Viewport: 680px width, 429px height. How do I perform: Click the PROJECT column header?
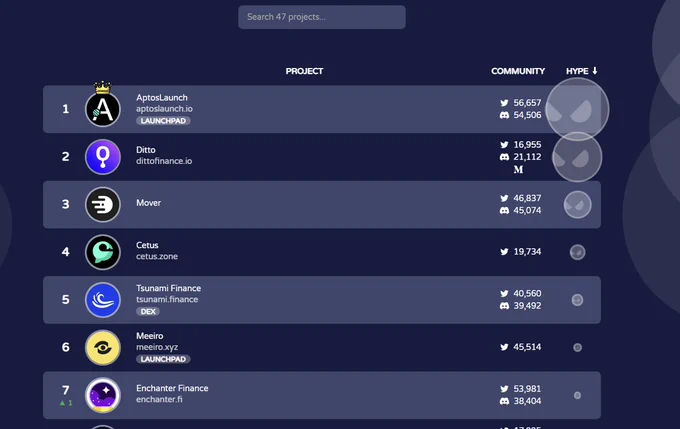click(304, 71)
